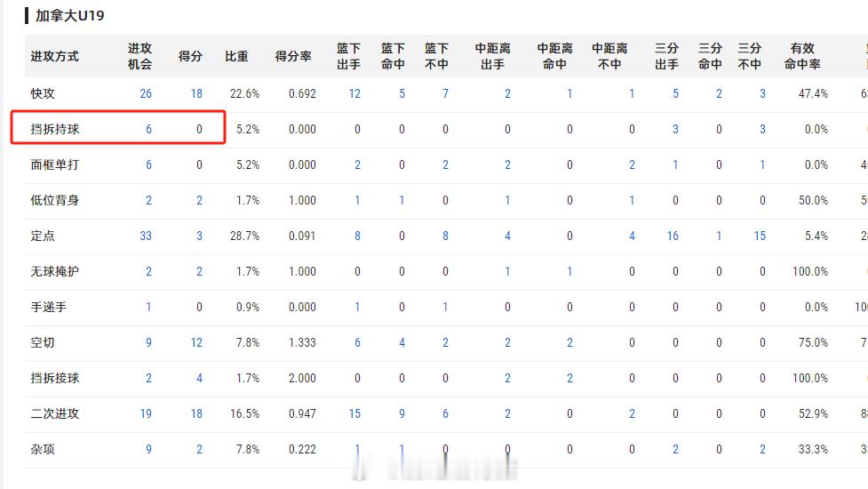Image resolution: width=868 pixels, height=489 pixels.
Task: Select the 篮下出手 column header
Action: tap(349, 56)
